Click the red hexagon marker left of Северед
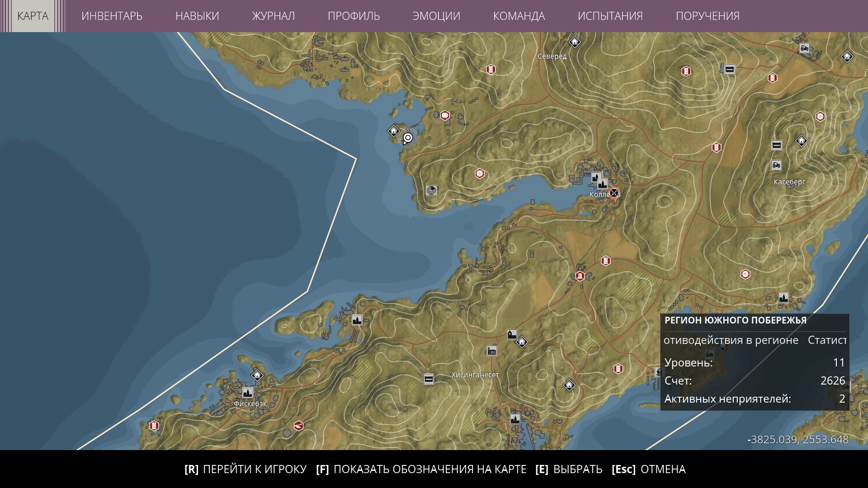This screenshot has height=488, width=868. coord(491,70)
